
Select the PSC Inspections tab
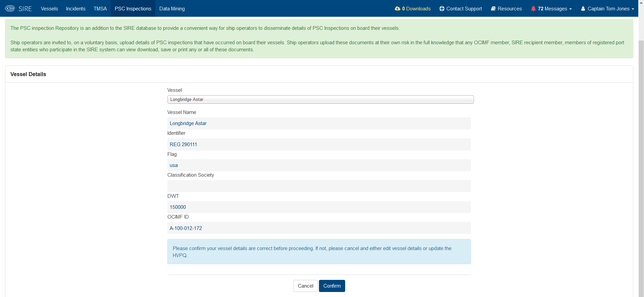pos(133,9)
